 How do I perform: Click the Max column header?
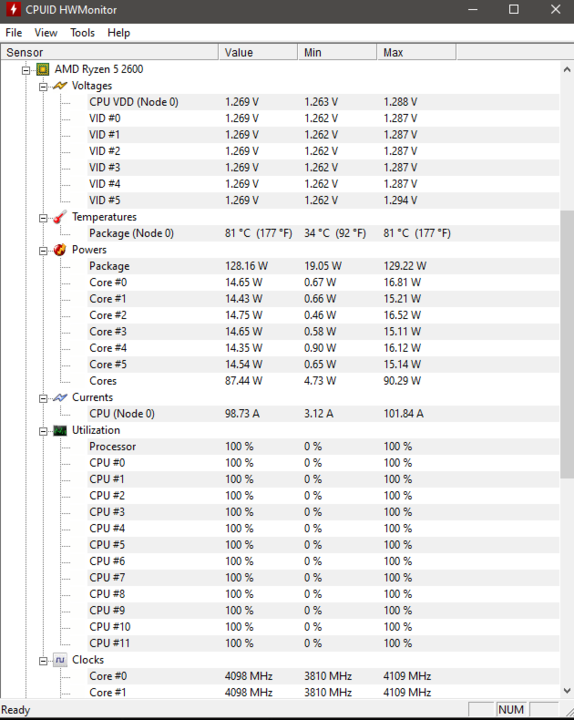[x=416, y=52]
